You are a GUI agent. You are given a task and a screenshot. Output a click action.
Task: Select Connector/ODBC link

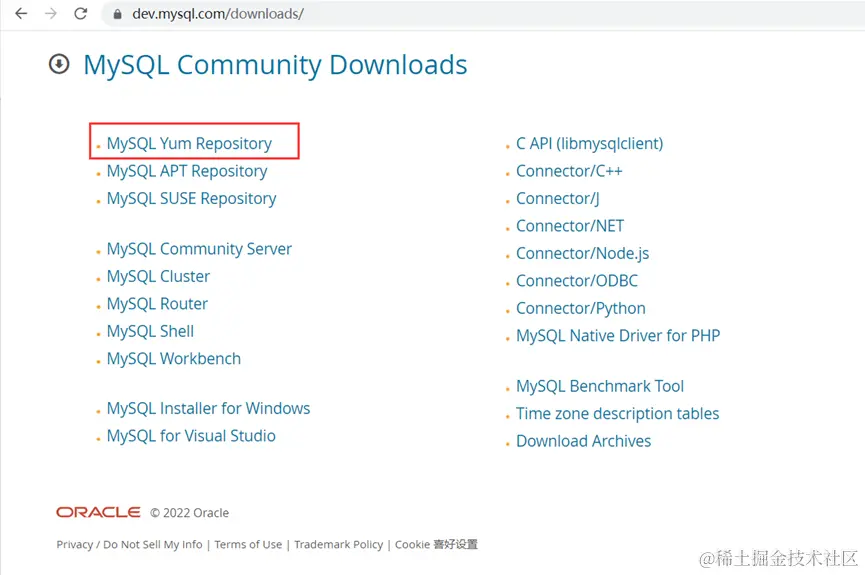click(577, 281)
